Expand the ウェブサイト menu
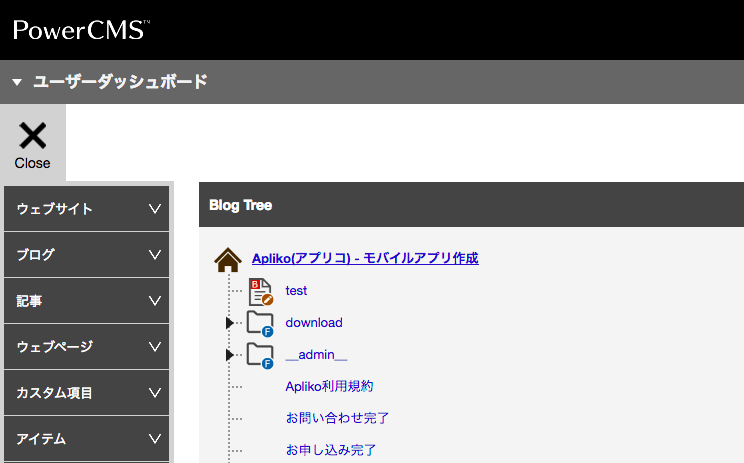 pyautogui.click(x=86, y=209)
